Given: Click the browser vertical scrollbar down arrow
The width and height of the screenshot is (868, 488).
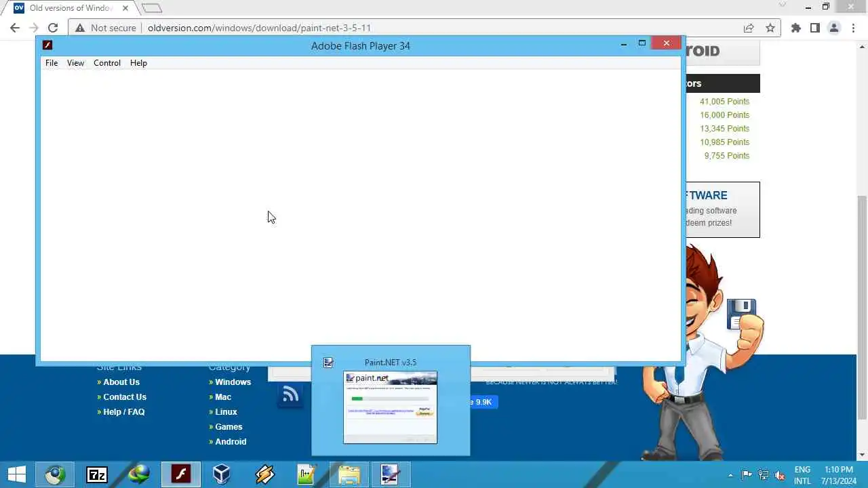Looking at the screenshot, I should coord(863,455).
